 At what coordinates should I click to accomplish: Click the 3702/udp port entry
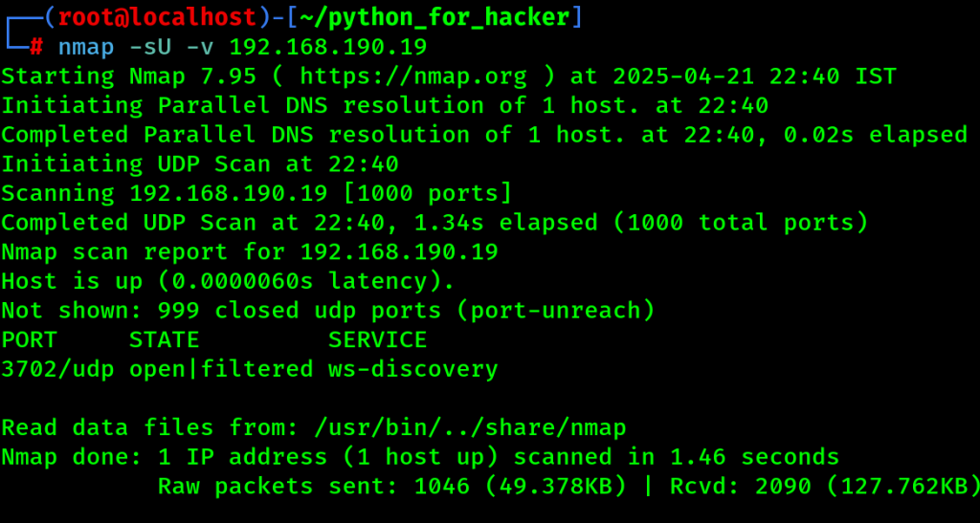[x=57, y=369]
